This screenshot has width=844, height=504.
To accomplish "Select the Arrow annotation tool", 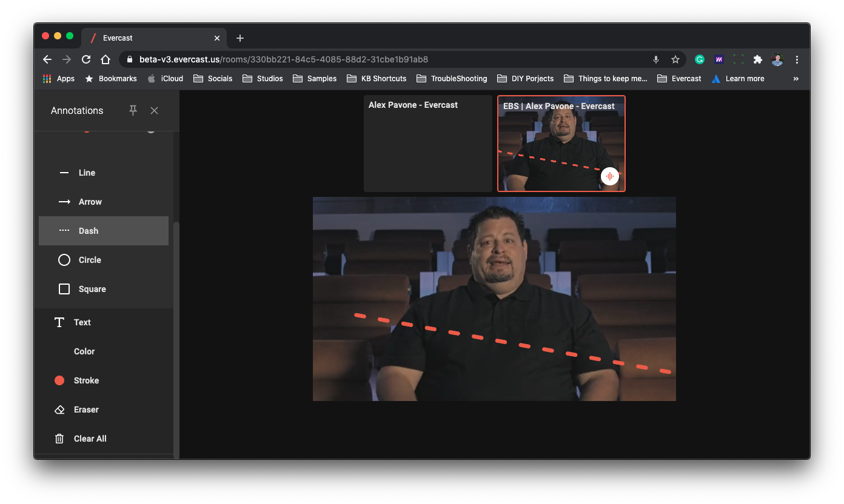I will coord(104,202).
